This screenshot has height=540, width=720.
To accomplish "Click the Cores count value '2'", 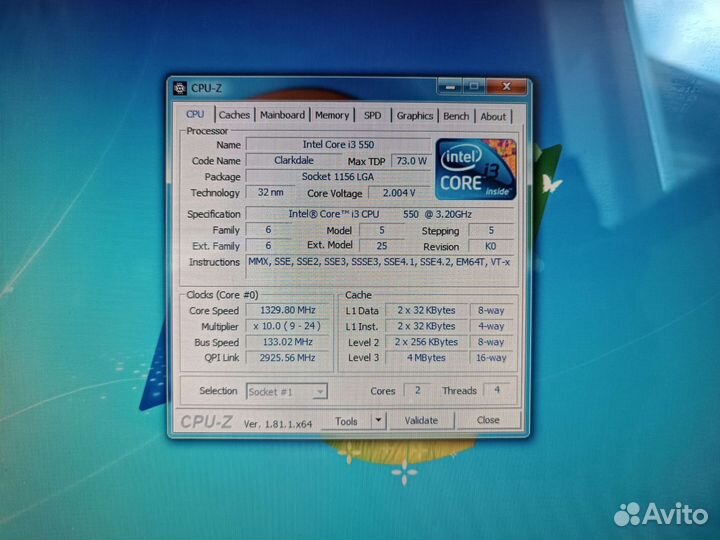I will [417, 390].
